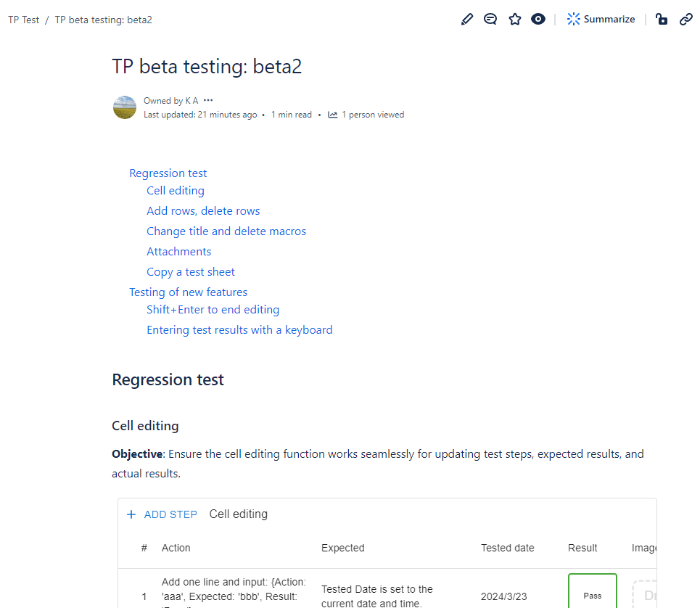Star this page as a favorite
Image resolution: width=700 pixels, height=608 pixels.
pos(515,20)
